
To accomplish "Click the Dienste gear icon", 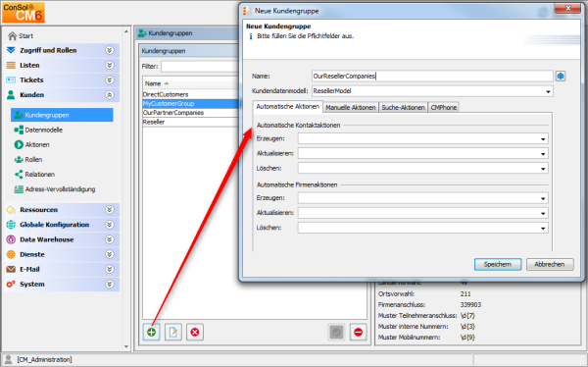I will point(11,254).
